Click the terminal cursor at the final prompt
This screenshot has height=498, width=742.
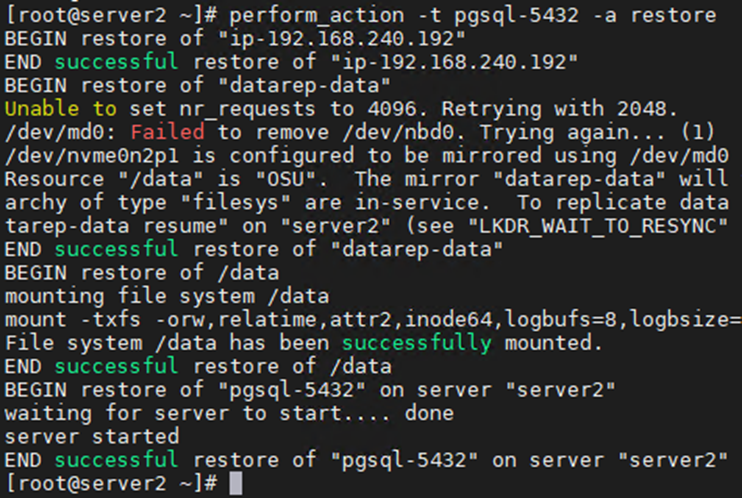(236, 483)
